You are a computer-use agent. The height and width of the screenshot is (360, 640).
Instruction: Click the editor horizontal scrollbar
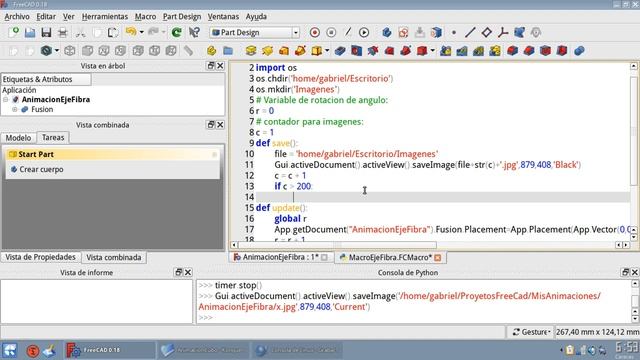click(x=337, y=245)
